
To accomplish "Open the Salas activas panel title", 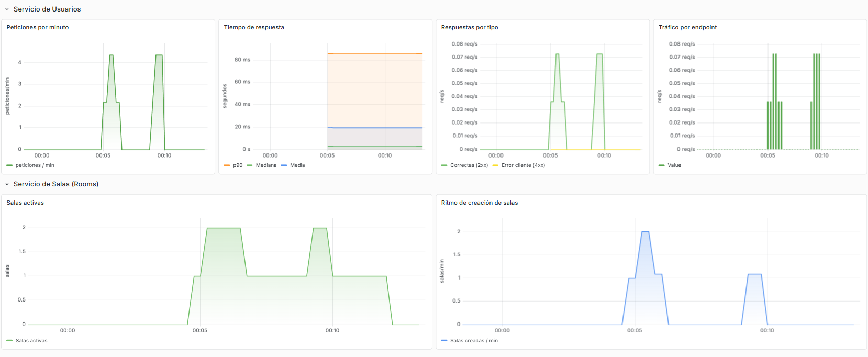I will coord(25,203).
